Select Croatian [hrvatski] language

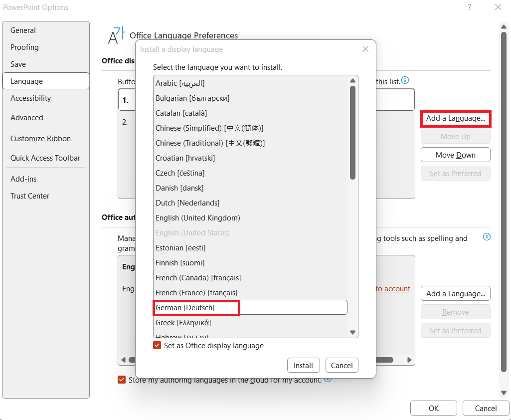[x=250, y=158]
